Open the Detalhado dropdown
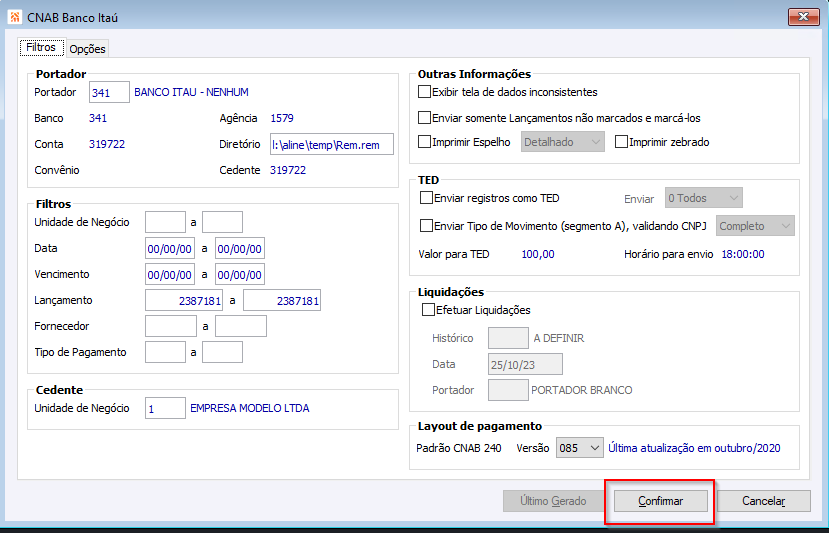Image resolution: width=829 pixels, height=533 pixels. (x=563, y=142)
